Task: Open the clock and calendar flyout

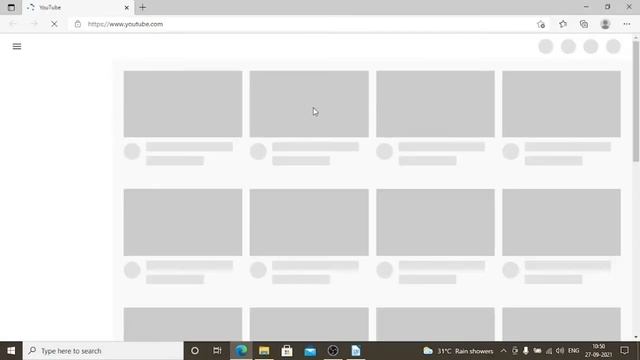Action: pyautogui.click(x=599, y=351)
